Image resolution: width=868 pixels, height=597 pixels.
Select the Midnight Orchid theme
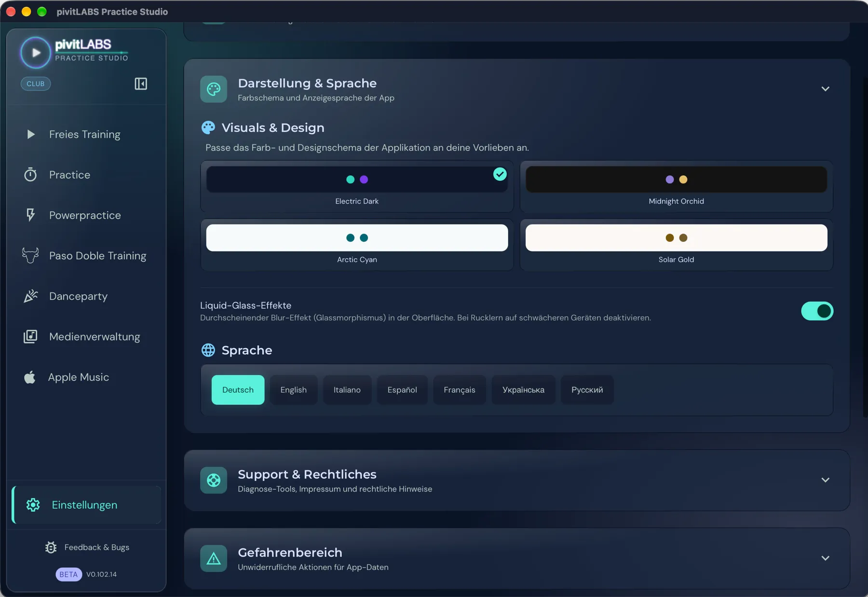(x=676, y=186)
